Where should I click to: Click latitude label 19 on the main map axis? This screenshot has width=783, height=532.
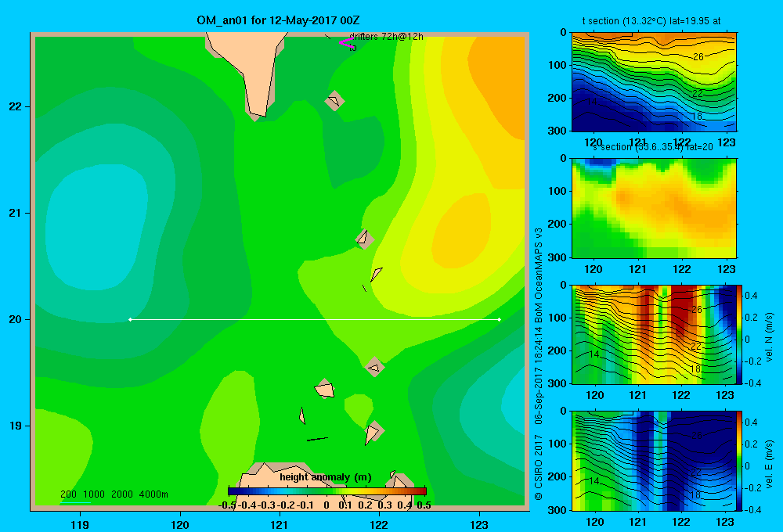pyautogui.click(x=15, y=426)
